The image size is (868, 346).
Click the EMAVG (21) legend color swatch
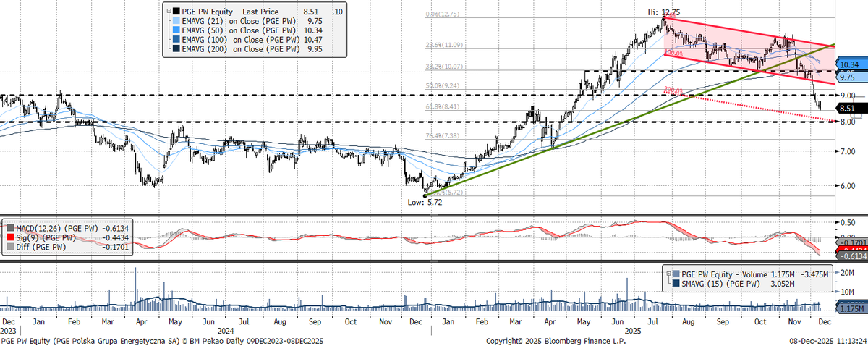[x=176, y=21]
